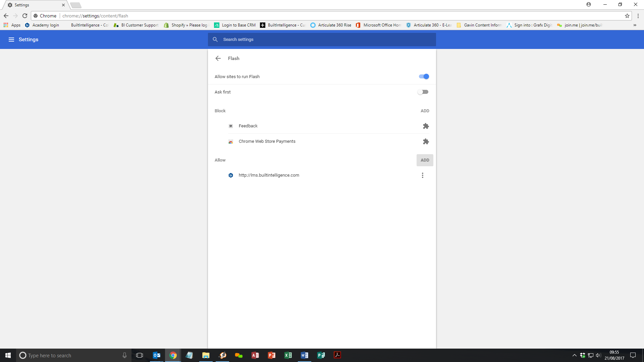Enable the Ask first toggle
Screen dimensions: 644x362
click(423, 92)
